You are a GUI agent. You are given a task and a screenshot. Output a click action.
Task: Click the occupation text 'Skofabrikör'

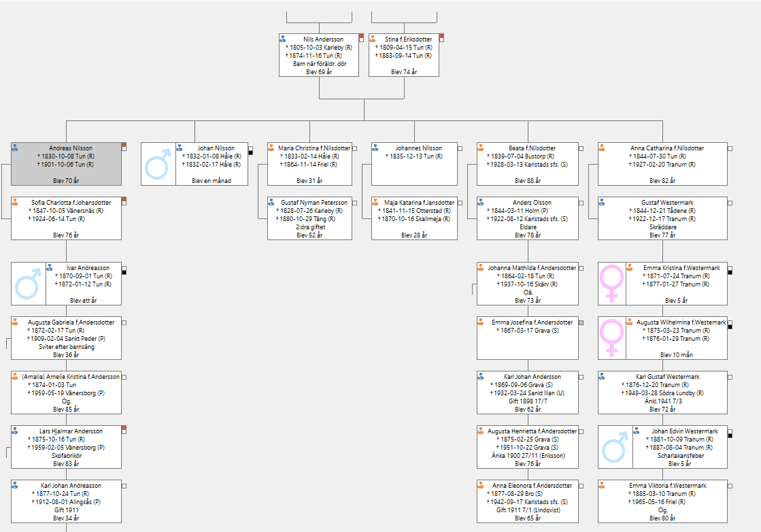click(67, 455)
